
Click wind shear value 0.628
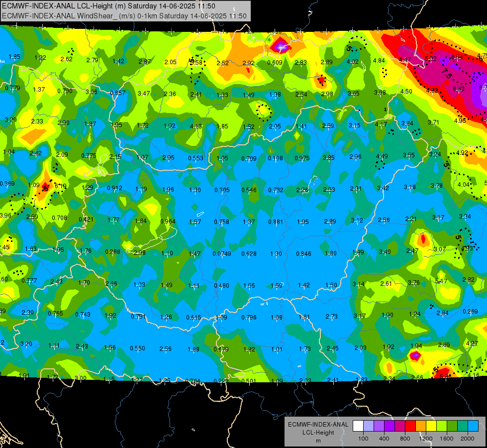coord(249,254)
